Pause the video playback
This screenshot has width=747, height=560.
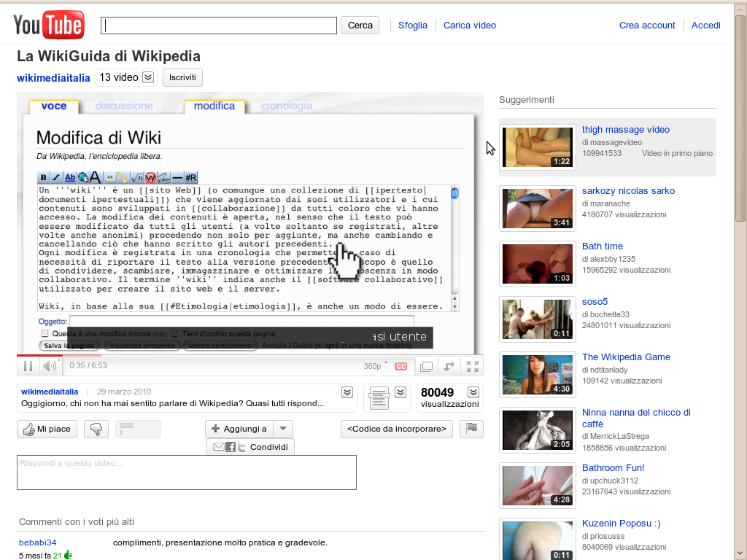[x=28, y=366]
